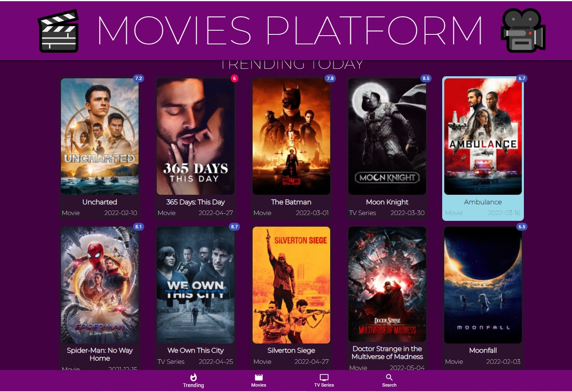Click the release date 2022-02-10
This screenshot has width=572, height=392.
coord(120,213)
